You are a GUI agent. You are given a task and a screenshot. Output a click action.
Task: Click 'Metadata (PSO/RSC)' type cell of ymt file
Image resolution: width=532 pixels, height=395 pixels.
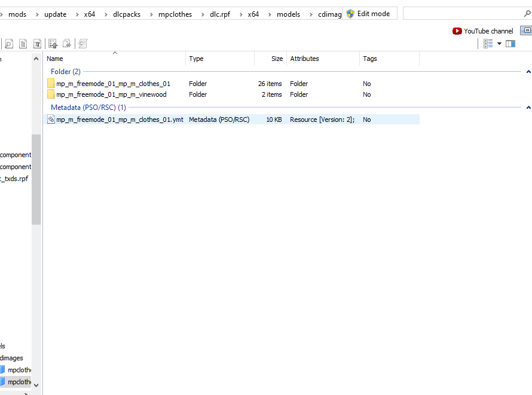click(219, 120)
